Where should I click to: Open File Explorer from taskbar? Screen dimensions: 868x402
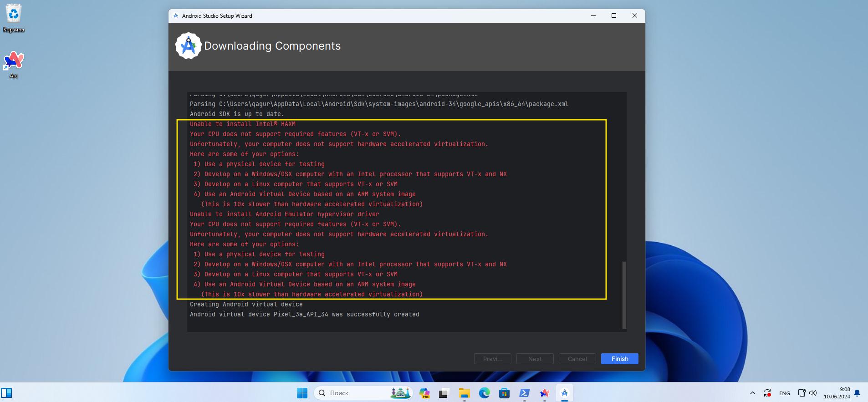click(x=464, y=393)
